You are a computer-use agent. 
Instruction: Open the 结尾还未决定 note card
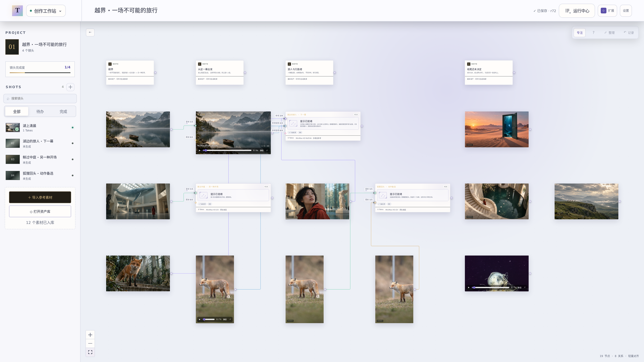pyautogui.click(x=489, y=72)
